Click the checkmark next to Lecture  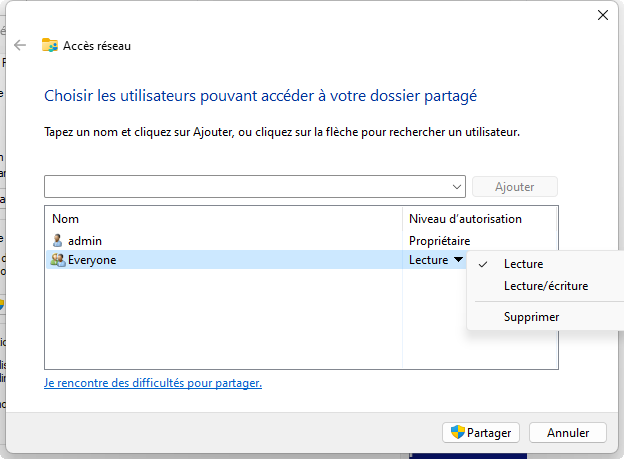(483, 264)
